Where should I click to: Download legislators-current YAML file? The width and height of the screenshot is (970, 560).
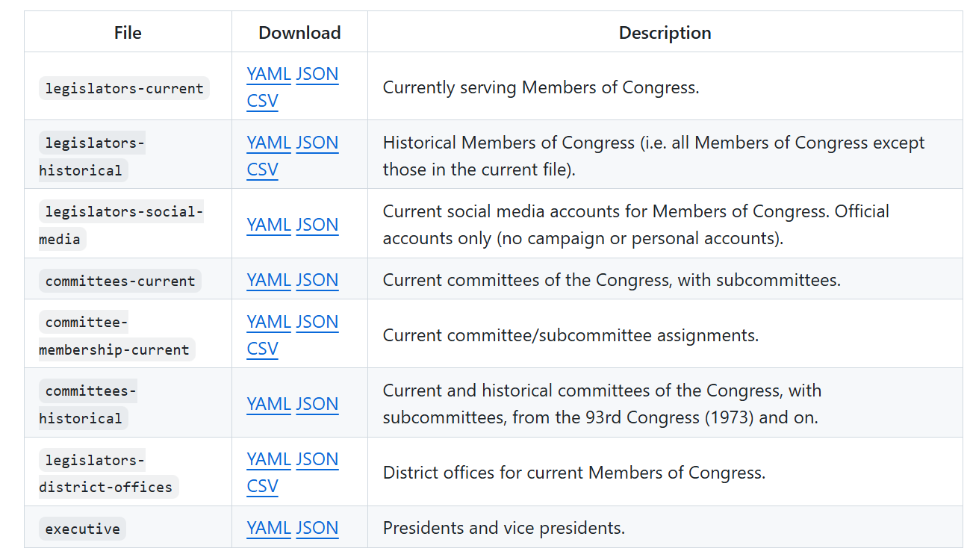tap(268, 74)
